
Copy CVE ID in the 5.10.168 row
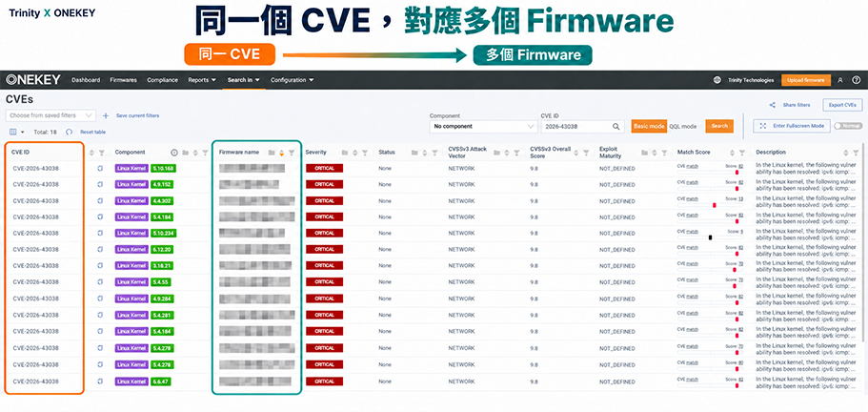(x=100, y=169)
